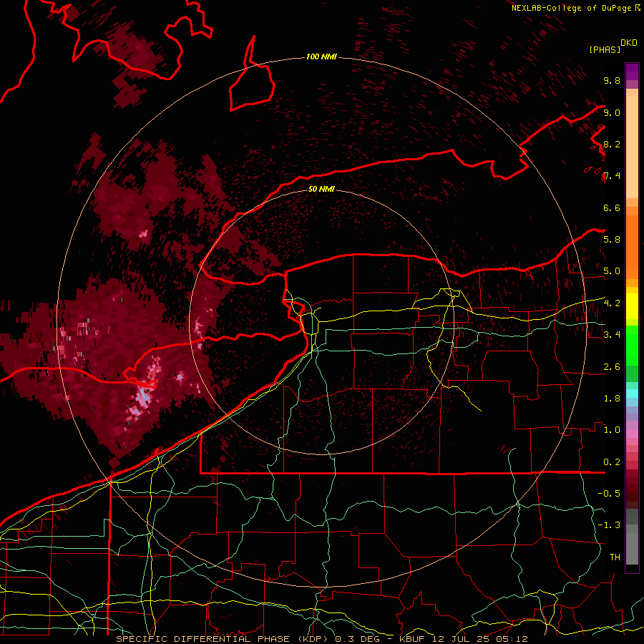Click the 9.0 scale value
Screen dimensions: 644x644
pyautogui.click(x=612, y=112)
